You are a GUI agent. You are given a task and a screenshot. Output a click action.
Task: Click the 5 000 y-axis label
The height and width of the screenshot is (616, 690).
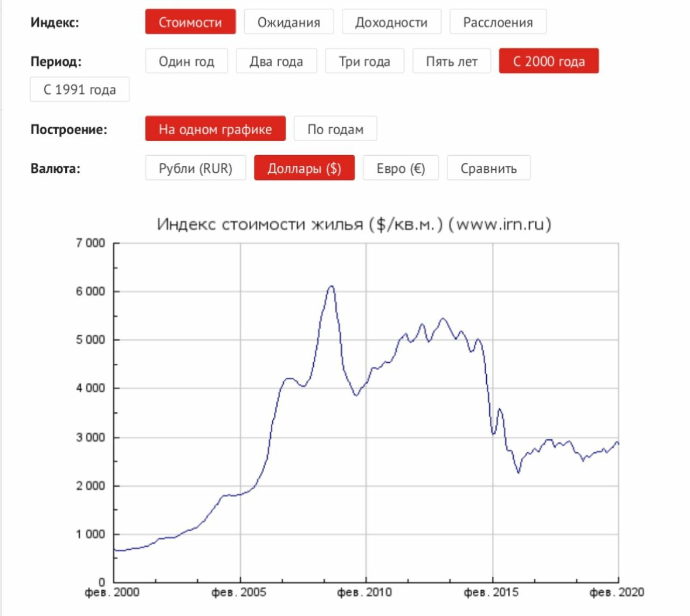pyautogui.click(x=91, y=340)
